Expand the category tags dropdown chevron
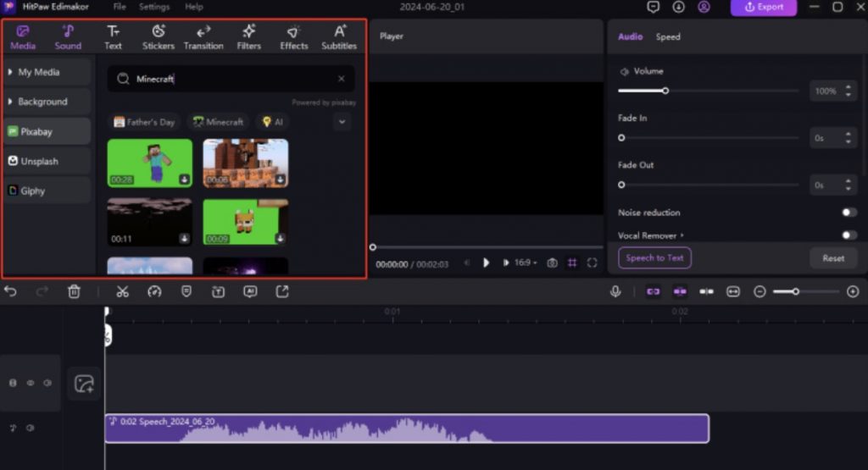Image resolution: width=868 pixels, height=470 pixels. point(342,122)
